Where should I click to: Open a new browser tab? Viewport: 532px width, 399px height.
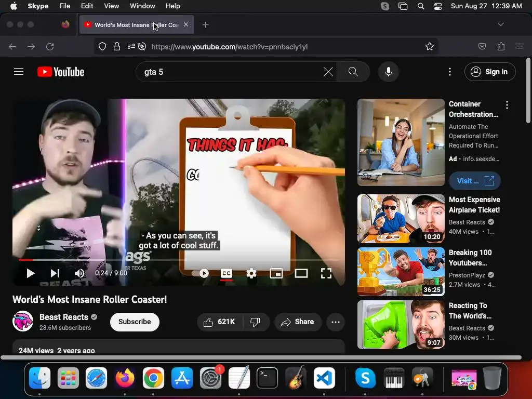pos(205,25)
